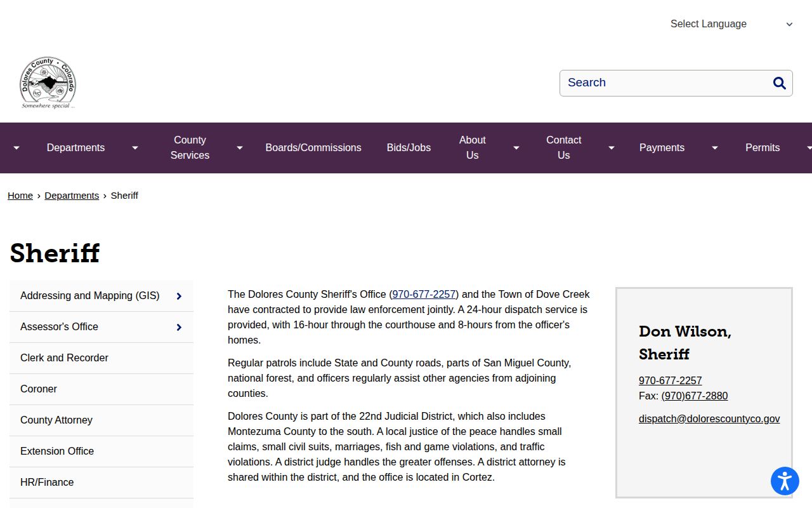The width and height of the screenshot is (812, 508).
Task: Click the Home breadcrumb link
Action: (20, 196)
